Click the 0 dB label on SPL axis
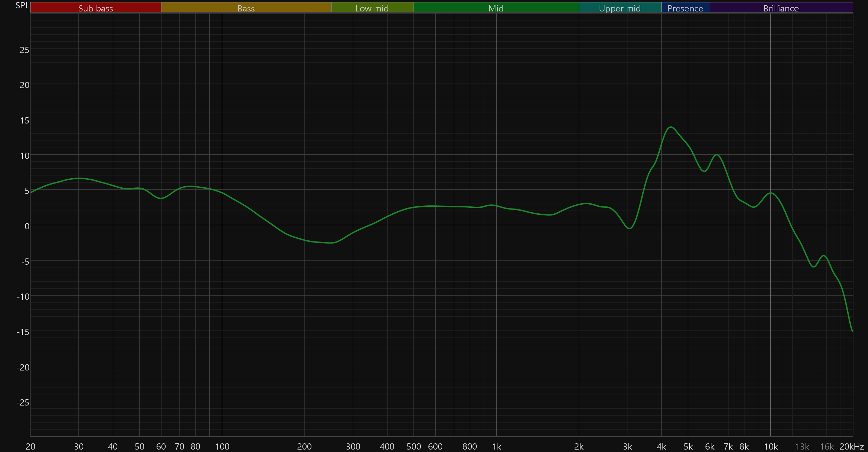Image resolution: width=868 pixels, height=452 pixels. pyautogui.click(x=27, y=226)
